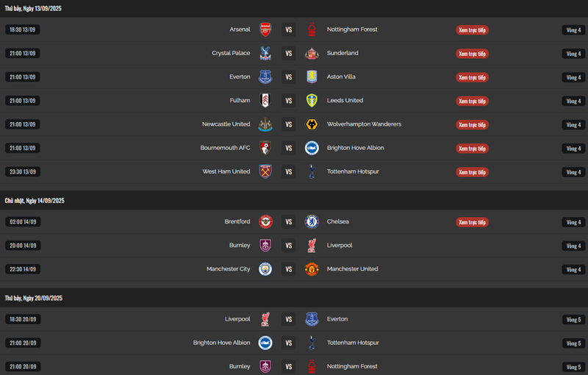Image resolution: width=588 pixels, height=375 pixels.
Task: Watch Arsenal vs Nottingham Forest live
Action: pos(472,30)
